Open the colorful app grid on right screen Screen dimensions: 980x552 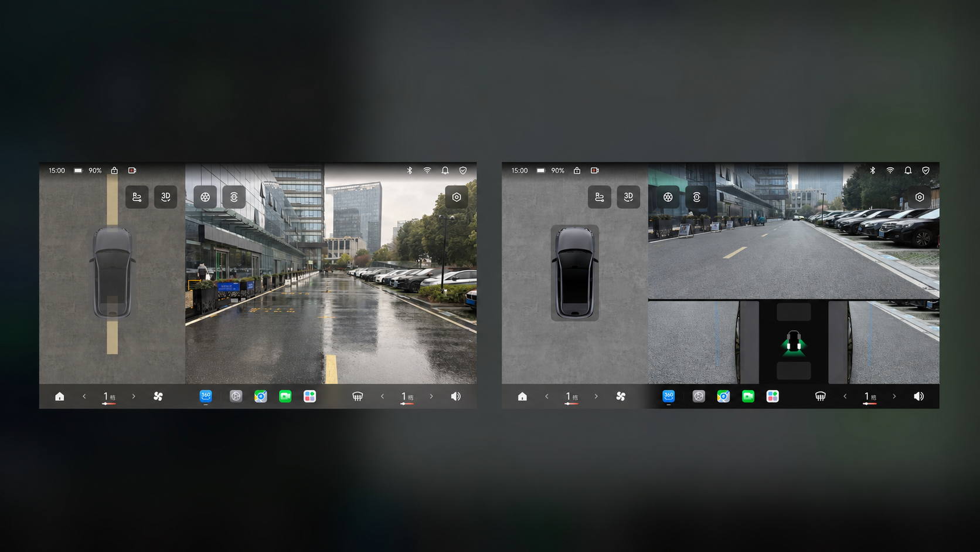tap(773, 397)
